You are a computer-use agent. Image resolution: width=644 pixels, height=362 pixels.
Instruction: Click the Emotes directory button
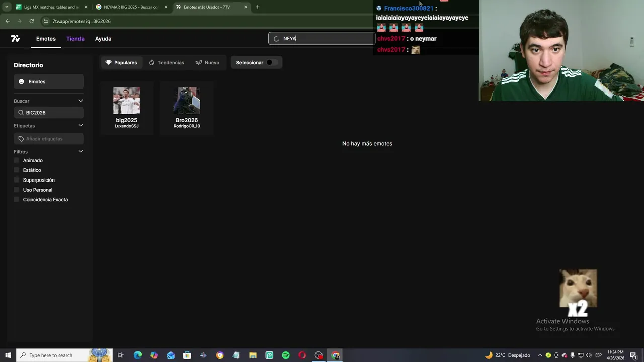(48, 82)
